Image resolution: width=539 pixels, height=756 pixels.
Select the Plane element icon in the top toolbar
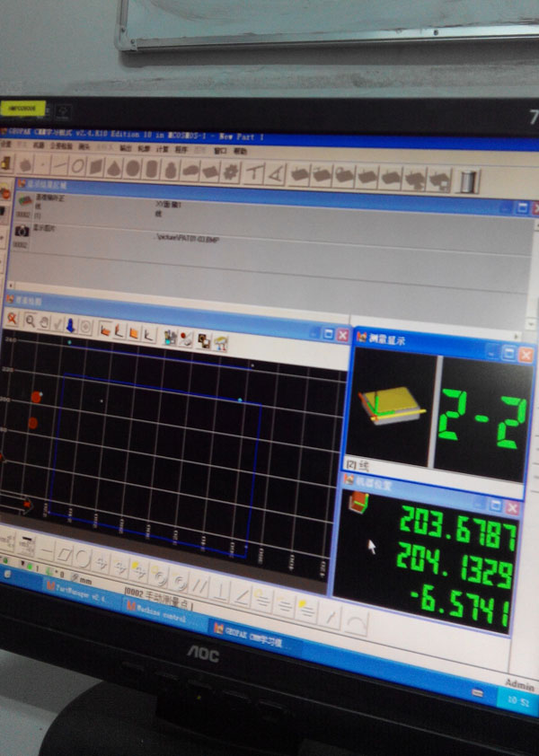pos(96,167)
